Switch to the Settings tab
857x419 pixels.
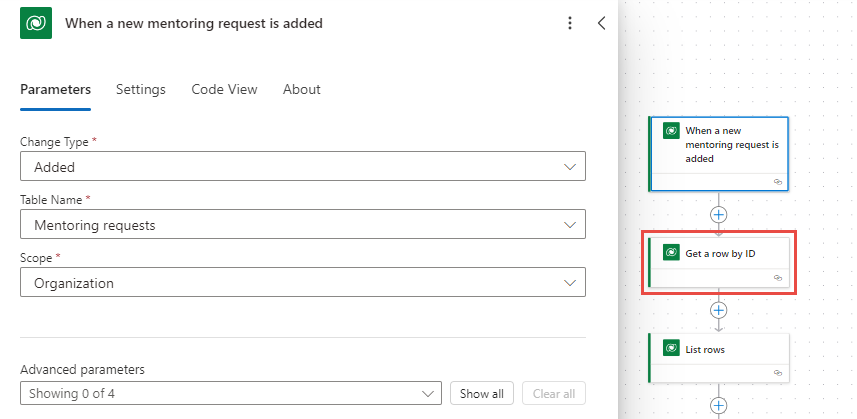pos(141,89)
